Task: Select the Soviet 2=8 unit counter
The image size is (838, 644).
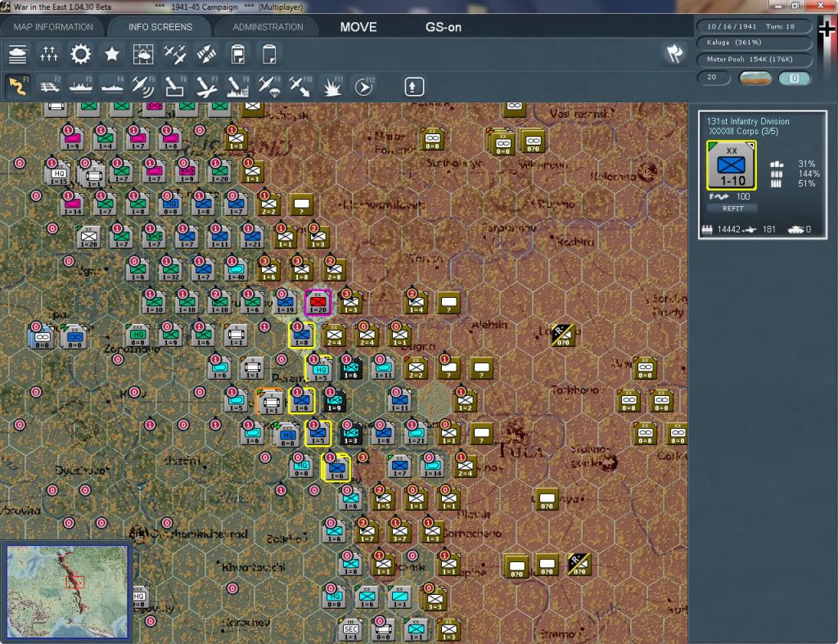Action: [335, 270]
